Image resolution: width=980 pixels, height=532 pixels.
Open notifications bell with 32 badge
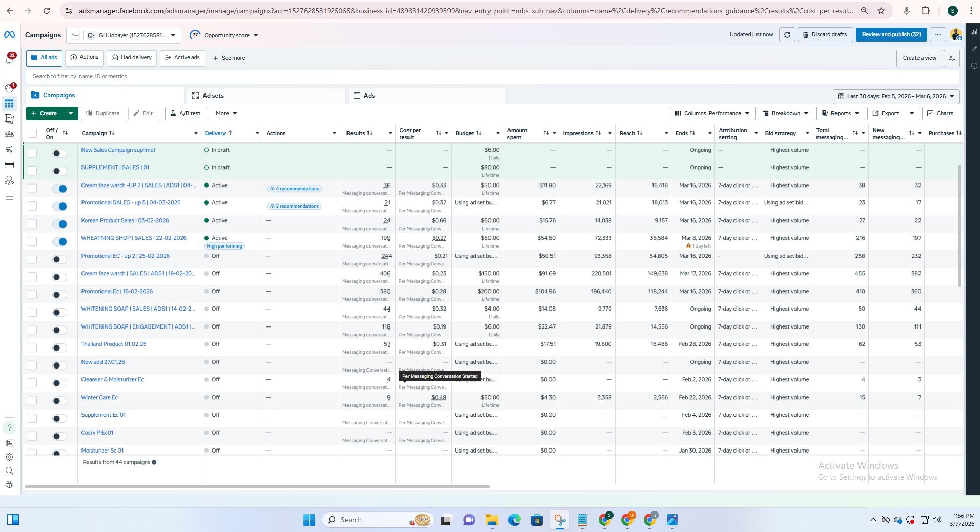(x=9, y=59)
